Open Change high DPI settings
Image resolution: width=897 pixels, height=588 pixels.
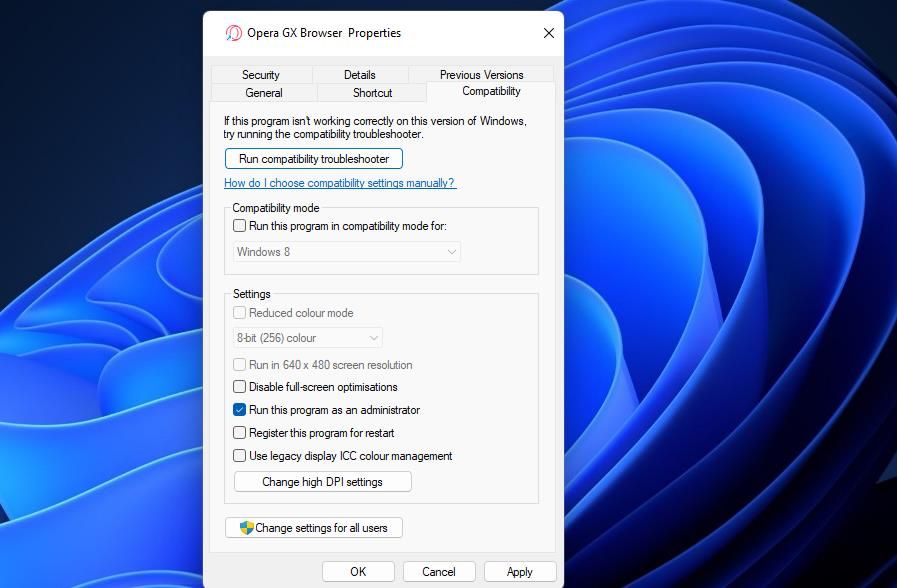pyautogui.click(x=323, y=482)
